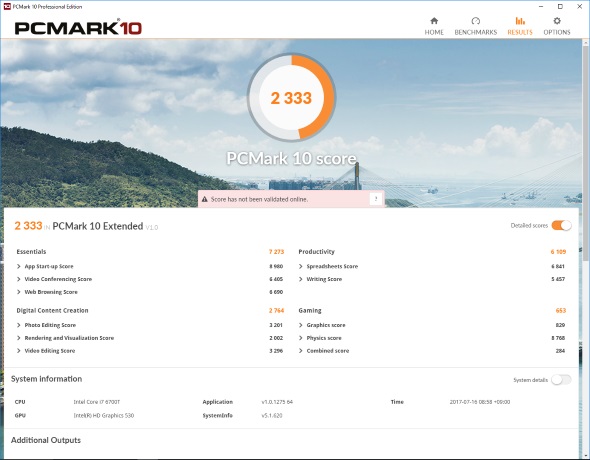590x460 pixels.
Task: Click the question mark help button in banner
Action: (376, 199)
